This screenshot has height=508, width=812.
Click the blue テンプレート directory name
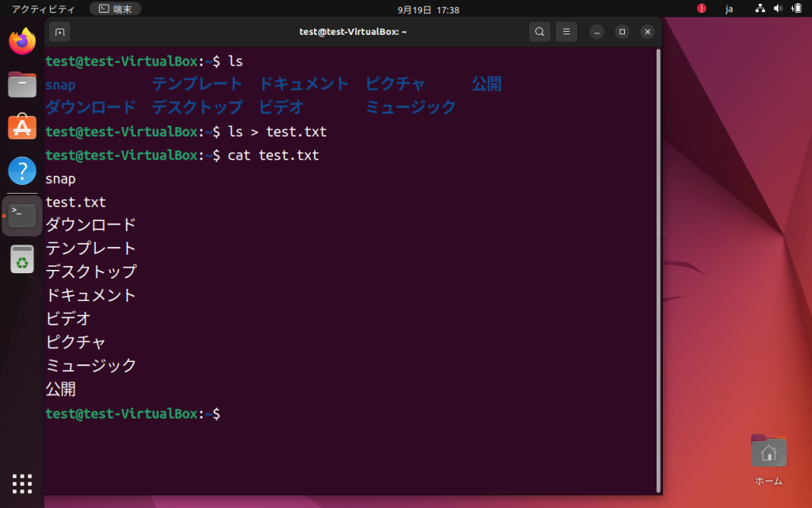pos(197,84)
